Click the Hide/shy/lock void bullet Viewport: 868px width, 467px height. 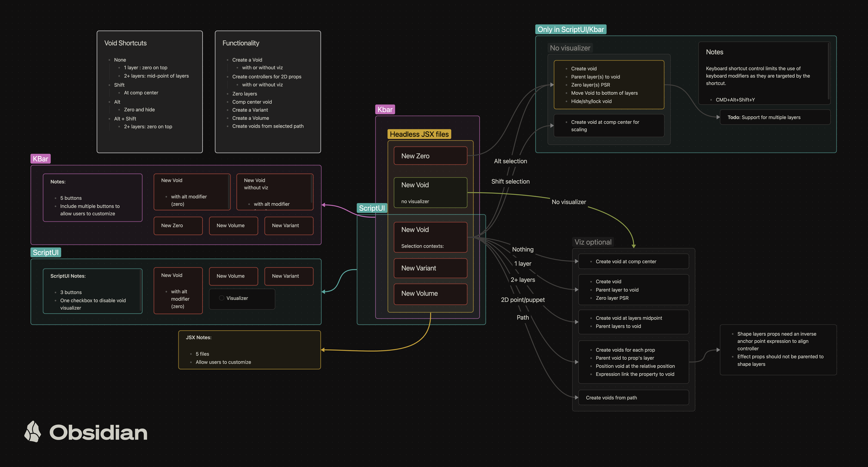[591, 101]
